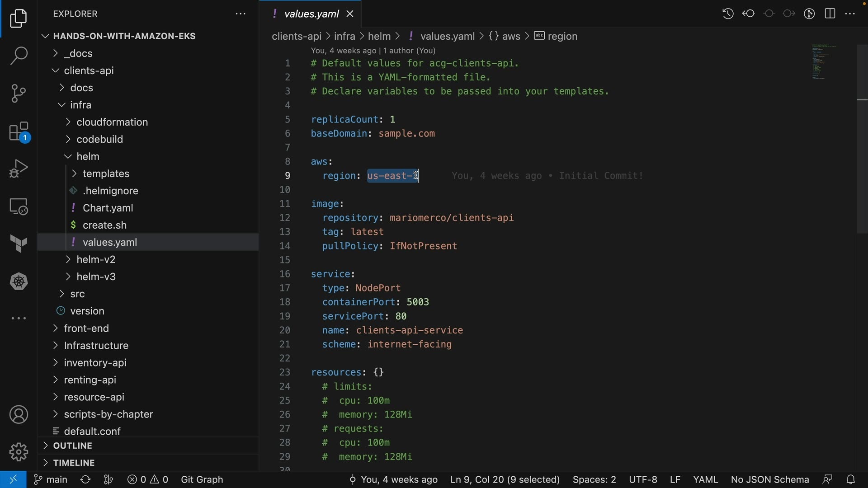Open the Search view in activity bar

tap(19, 56)
